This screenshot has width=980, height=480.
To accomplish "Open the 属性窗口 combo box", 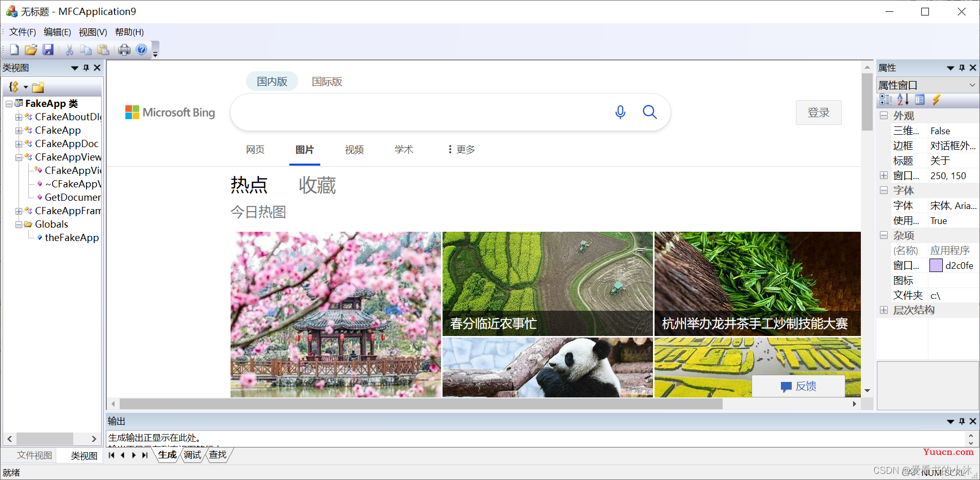I will coord(927,85).
